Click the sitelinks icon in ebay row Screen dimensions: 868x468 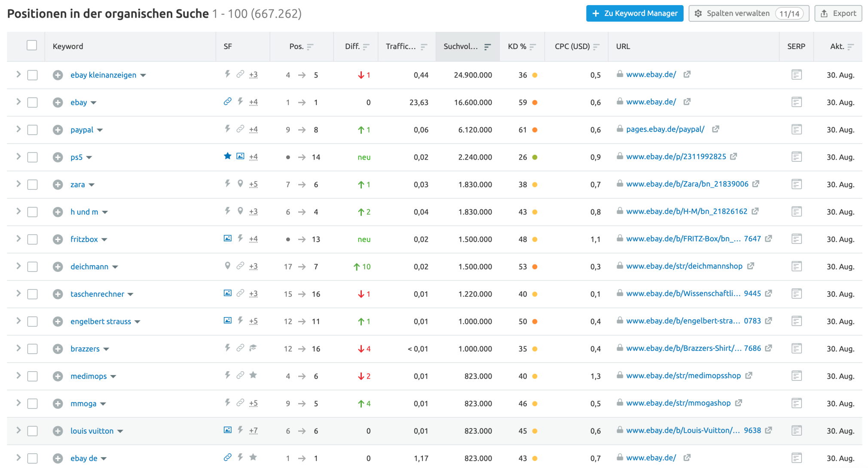pyautogui.click(x=228, y=102)
